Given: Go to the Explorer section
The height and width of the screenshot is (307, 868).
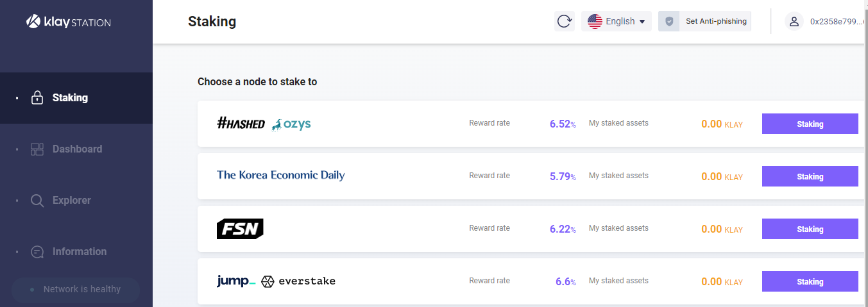Looking at the screenshot, I should click(x=71, y=201).
